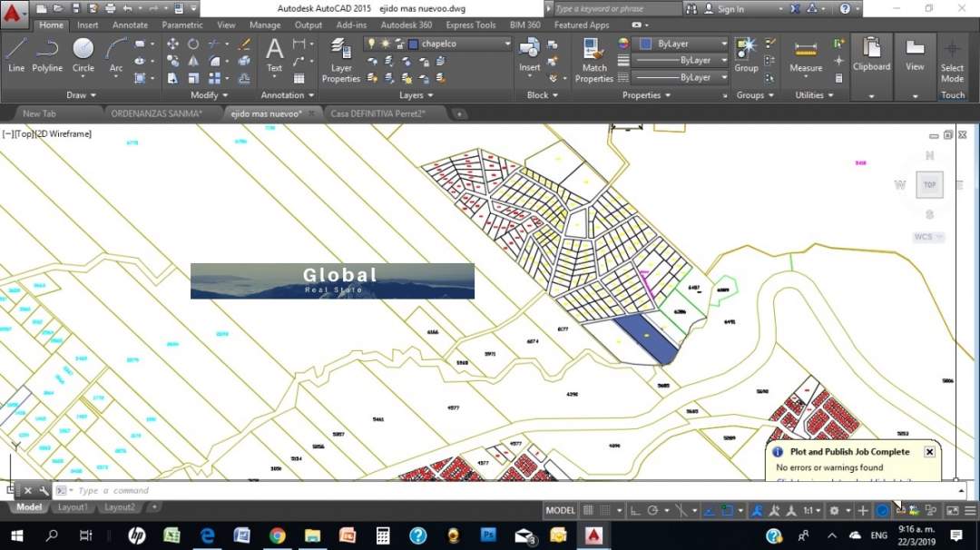Toggle Snap mode in status bar
This screenshot has width=980, height=550.
pyautogui.click(x=605, y=511)
